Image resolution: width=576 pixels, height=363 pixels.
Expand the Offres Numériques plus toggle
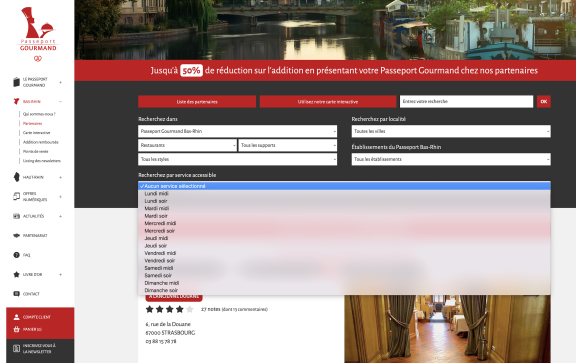tap(61, 197)
